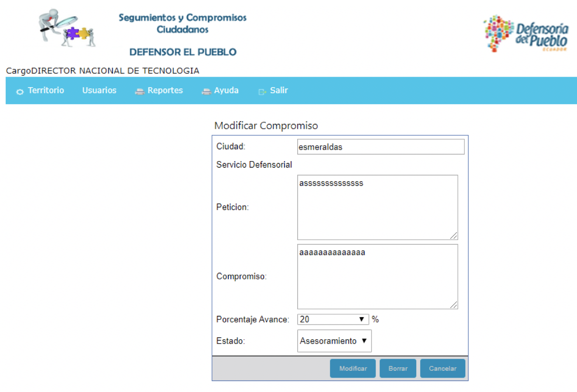The height and width of the screenshot is (392, 577).
Task: Click the Compromiso textarea resize handle
Action: pyautogui.click(x=454, y=305)
